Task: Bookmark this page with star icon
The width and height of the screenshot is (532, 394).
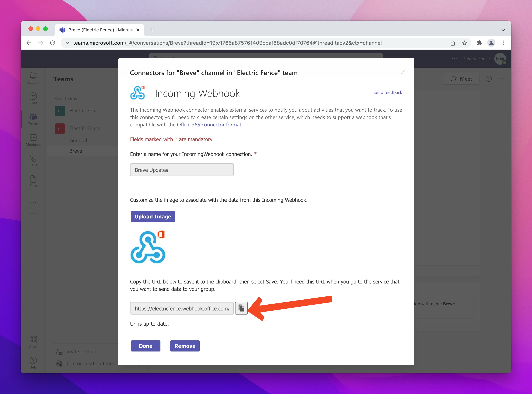Action: tap(465, 43)
